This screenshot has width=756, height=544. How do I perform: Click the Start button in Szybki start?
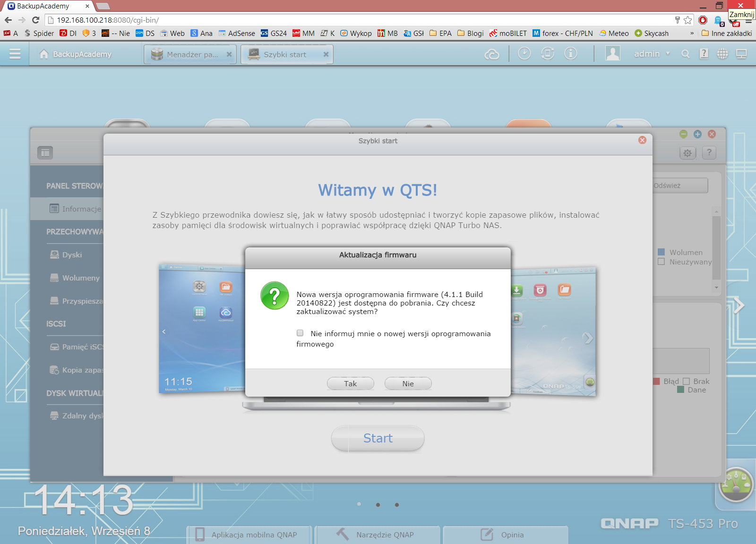pos(378,438)
